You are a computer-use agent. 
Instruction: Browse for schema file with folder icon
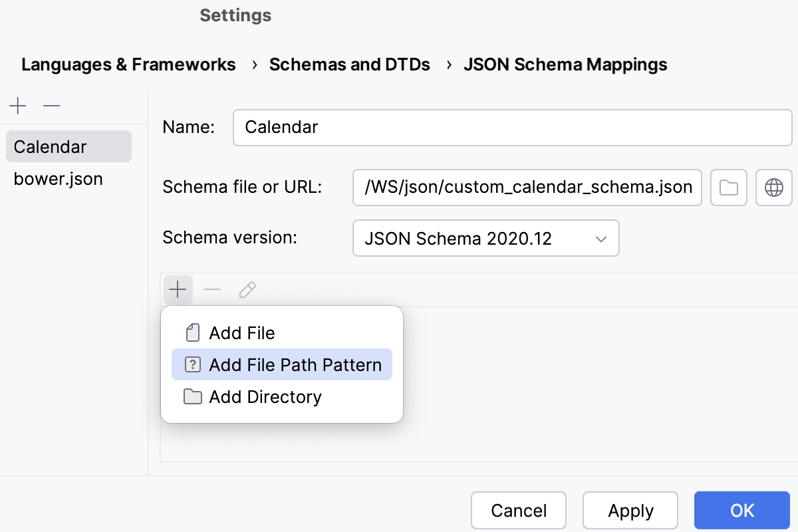click(x=729, y=188)
